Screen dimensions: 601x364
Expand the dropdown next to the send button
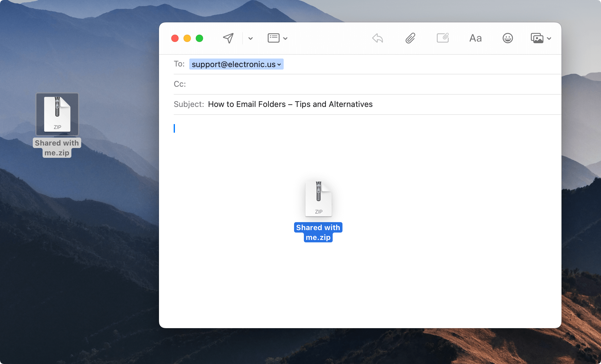[x=250, y=39]
